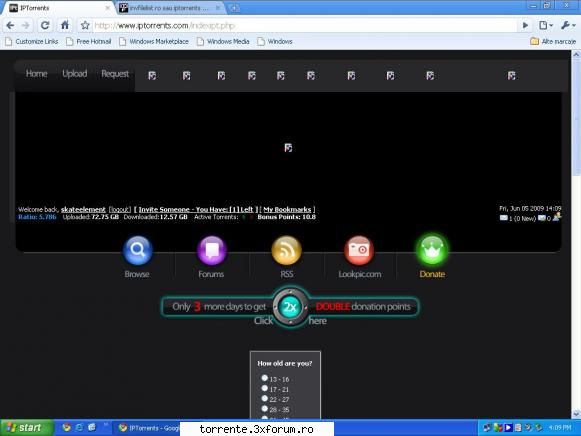
Task: Click the Uploaded: 72.75 GB text
Action: [91, 217]
